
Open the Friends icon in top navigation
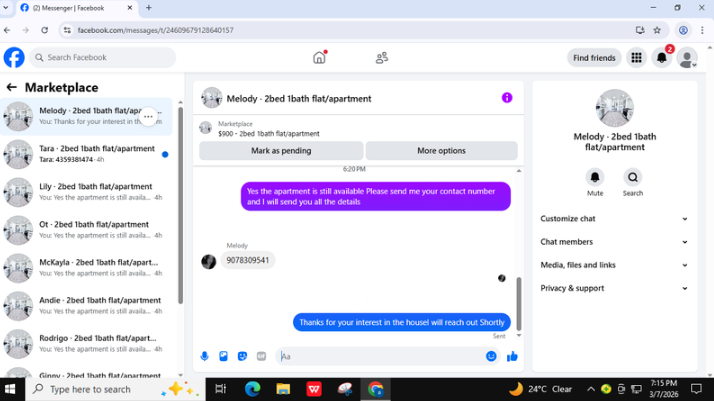pyautogui.click(x=382, y=58)
